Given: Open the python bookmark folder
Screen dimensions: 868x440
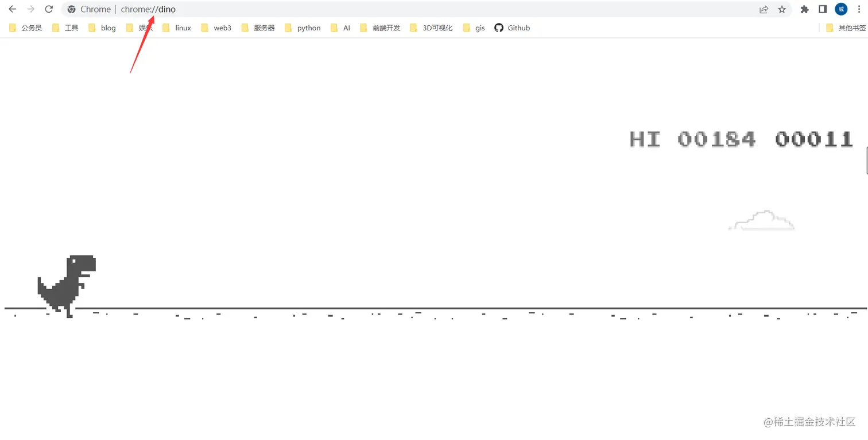Looking at the screenshot, I should 303,28.
